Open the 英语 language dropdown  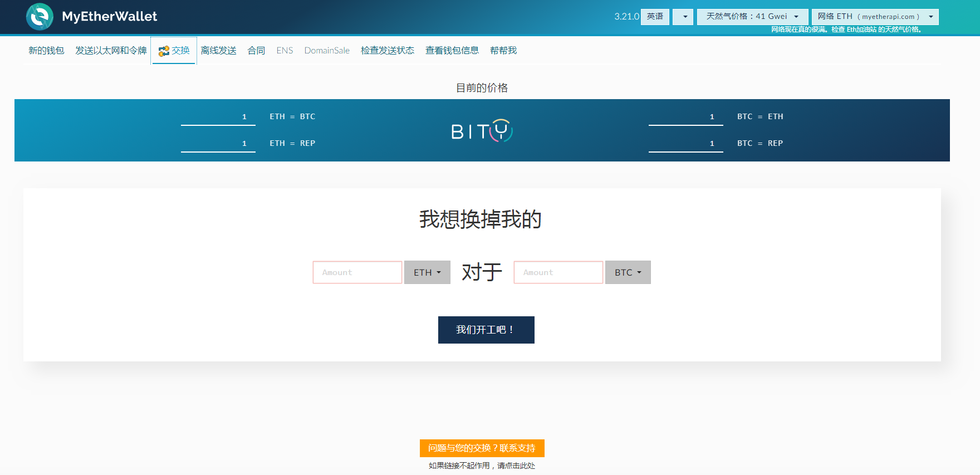coord(683,17)
